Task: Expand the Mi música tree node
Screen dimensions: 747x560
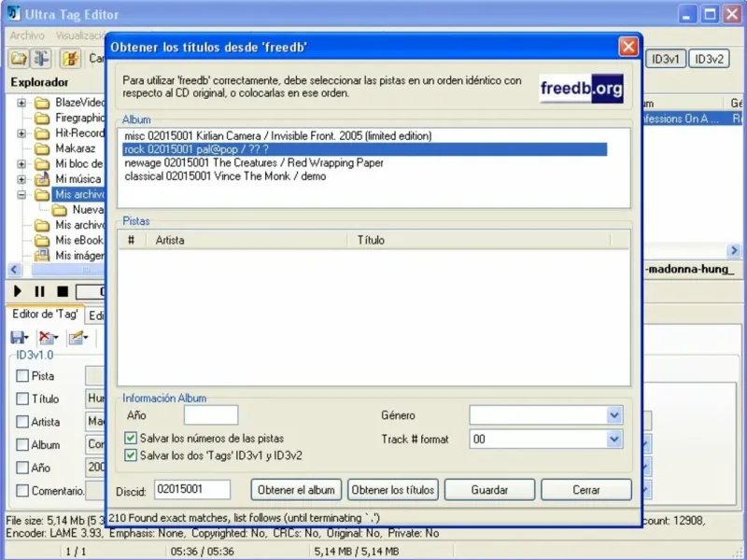Action: tap(21, 179)
